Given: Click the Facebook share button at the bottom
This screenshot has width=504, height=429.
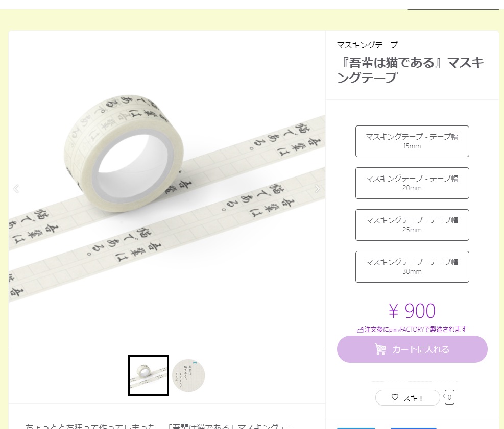Looking at the screenshot, I should click(x=414, y=426).
